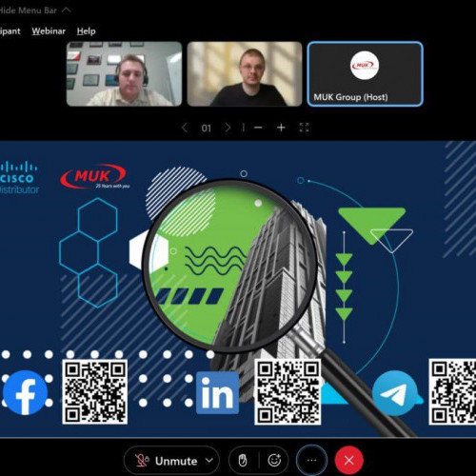Go to next slide arrow
The image size is (476, 476).
(x=228, y=128)
